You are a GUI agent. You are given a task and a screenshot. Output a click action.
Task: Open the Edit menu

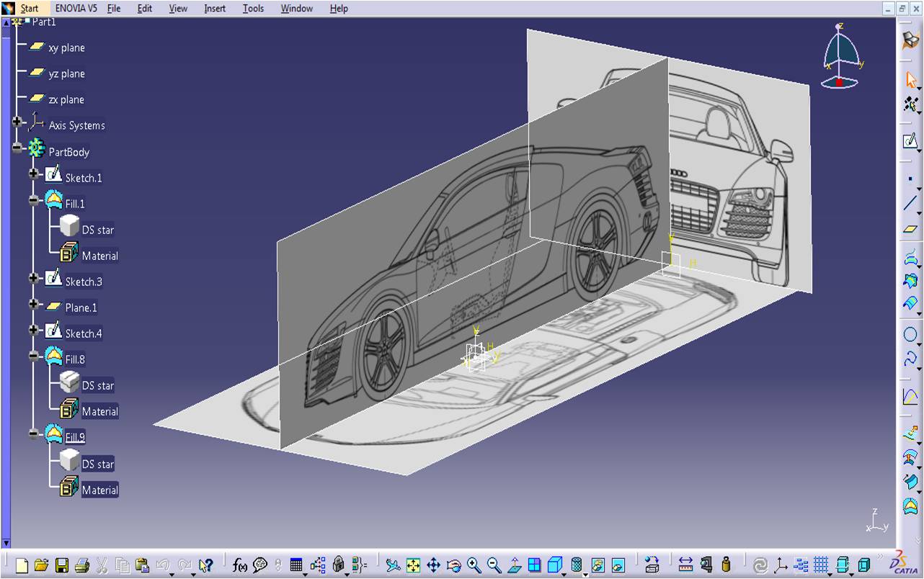click(x=145, y=9)
